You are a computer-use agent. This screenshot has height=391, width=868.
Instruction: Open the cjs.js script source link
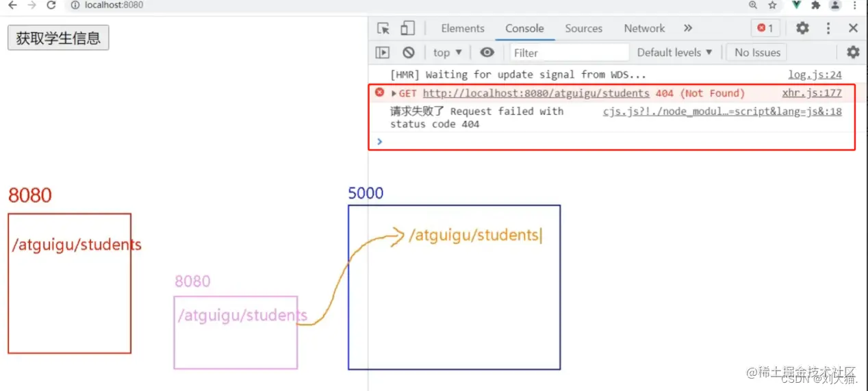tap(722, 111)
